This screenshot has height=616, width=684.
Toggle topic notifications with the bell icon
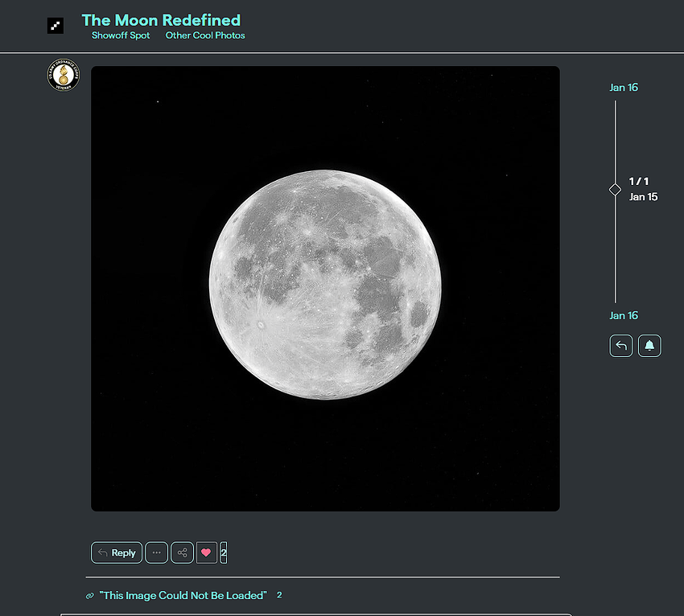pos(649,345)
